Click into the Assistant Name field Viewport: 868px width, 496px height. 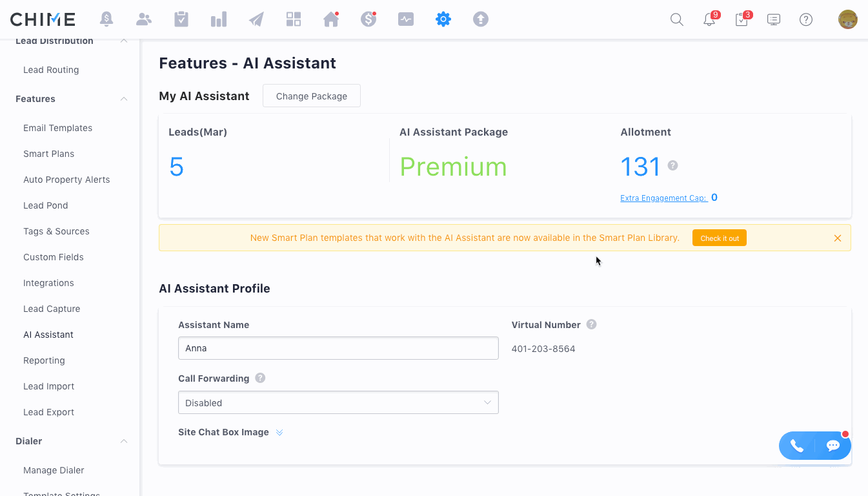[338, 348]
